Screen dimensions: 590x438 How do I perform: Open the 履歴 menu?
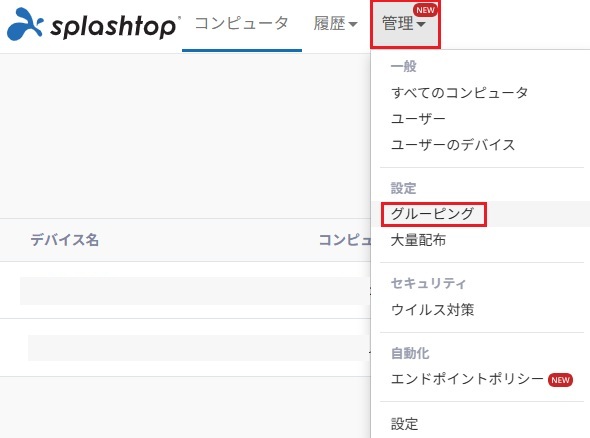[335, 23]
